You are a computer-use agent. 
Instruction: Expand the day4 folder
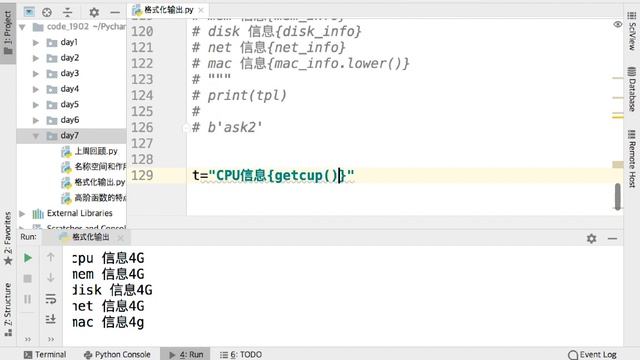(x=36, y=89)
